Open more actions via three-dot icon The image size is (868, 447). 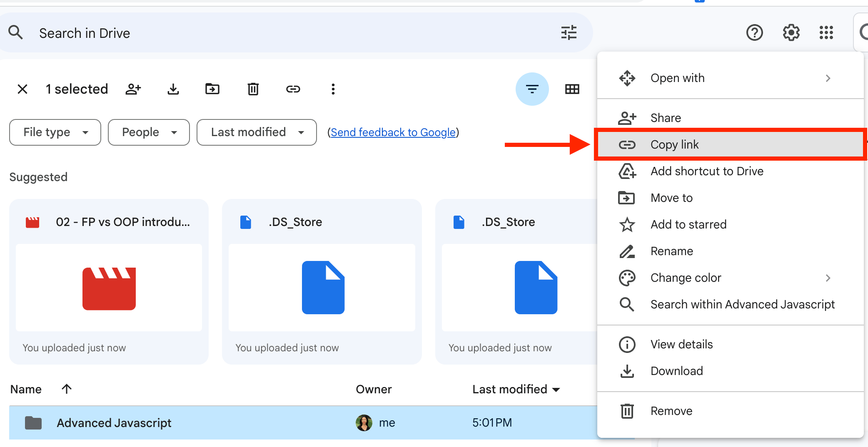tap(333, 89)
